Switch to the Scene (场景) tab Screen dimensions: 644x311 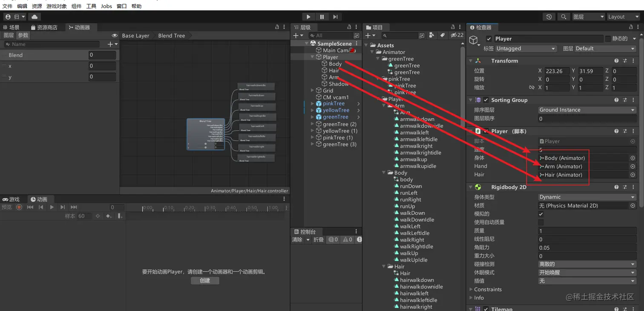point(11,27)
